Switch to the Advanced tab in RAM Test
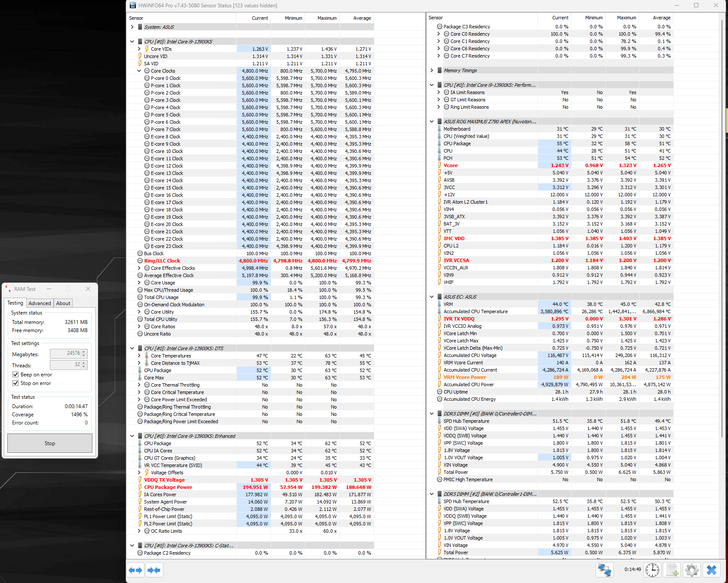728x583 pixels. point(40,303)
